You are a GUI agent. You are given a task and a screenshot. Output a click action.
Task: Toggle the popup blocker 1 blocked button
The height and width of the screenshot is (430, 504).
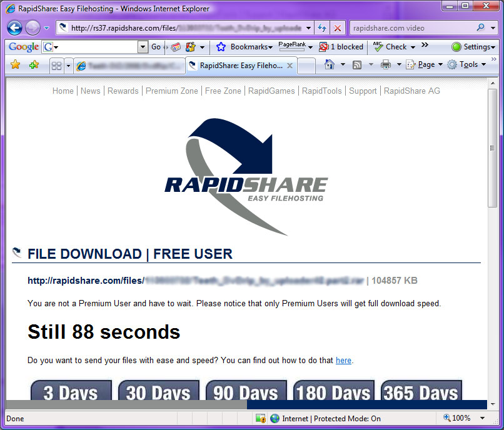(x=341, y=47)
